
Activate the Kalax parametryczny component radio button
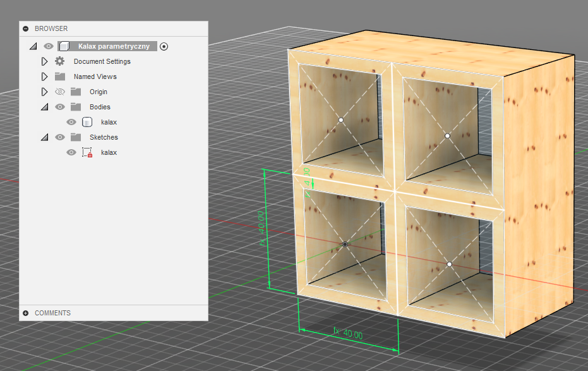pyautogui.click(x=164, y=46)
